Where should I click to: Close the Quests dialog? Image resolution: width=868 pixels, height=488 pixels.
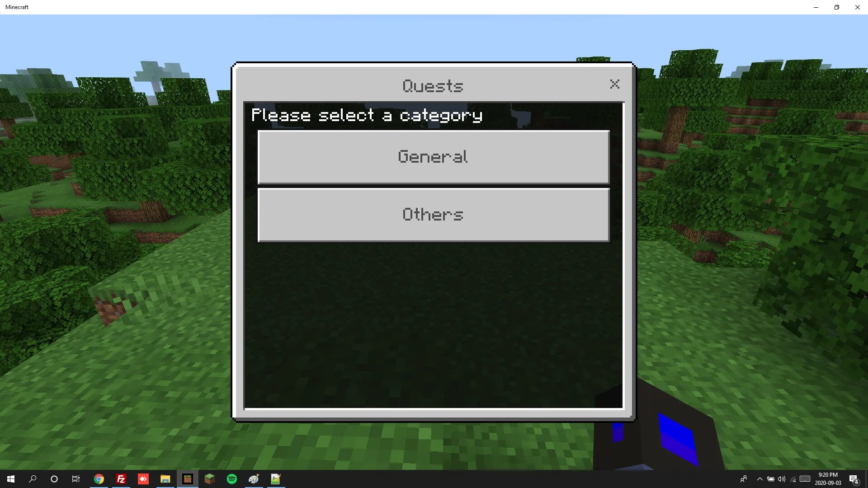point(615,84)
